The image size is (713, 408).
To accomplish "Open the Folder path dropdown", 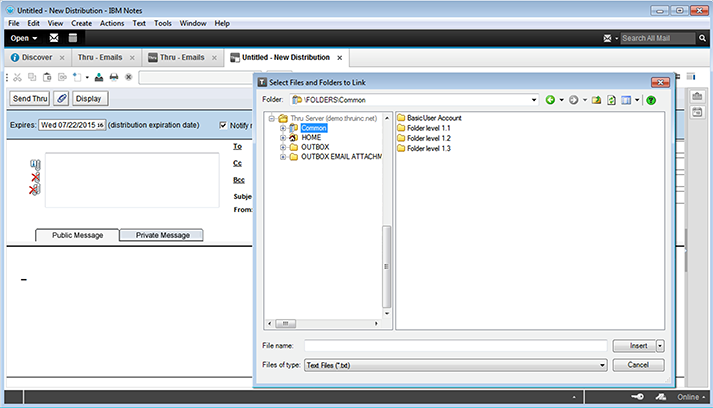I will (x=534, y=100).
